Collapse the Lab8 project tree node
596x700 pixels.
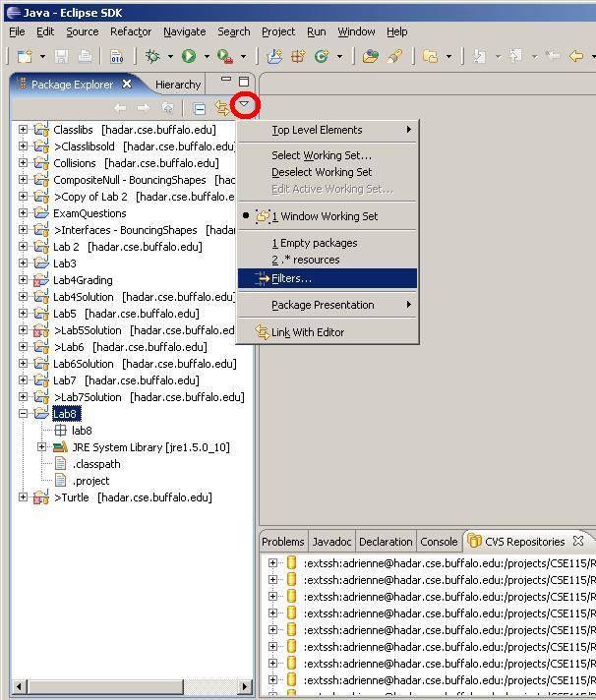(x=24, y=414)
